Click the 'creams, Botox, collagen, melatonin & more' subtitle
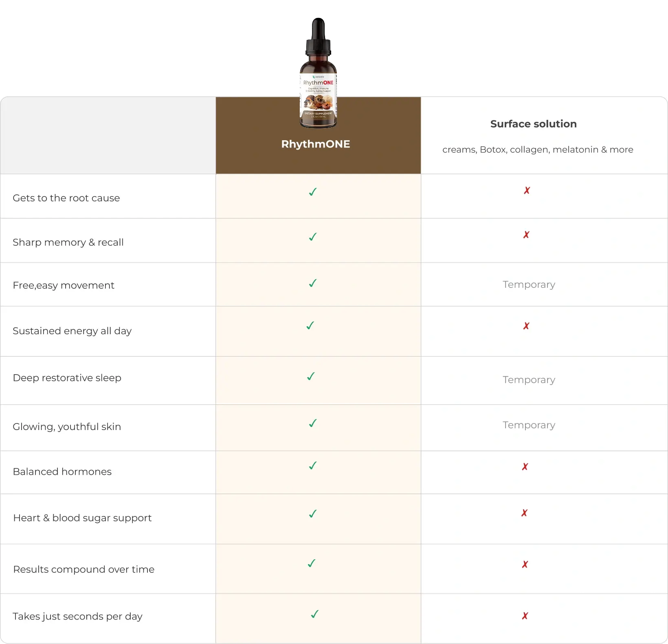 [x=538, y=150]
